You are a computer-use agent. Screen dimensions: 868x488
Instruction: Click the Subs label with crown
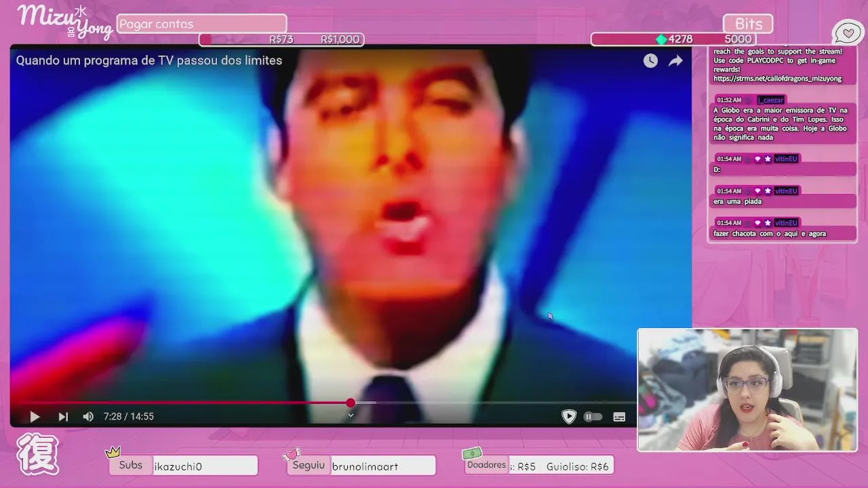130,464
